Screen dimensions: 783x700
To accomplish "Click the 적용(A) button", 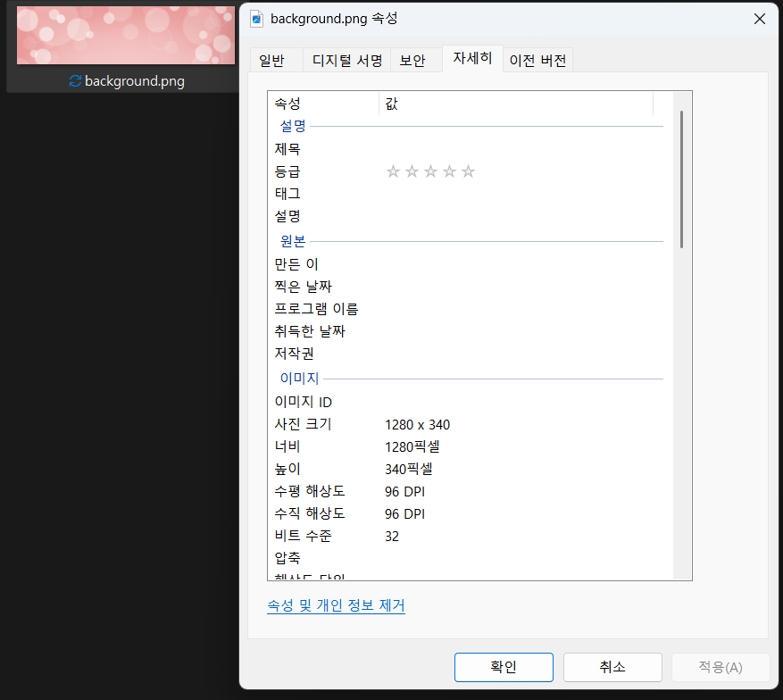I will pos(721,667).
